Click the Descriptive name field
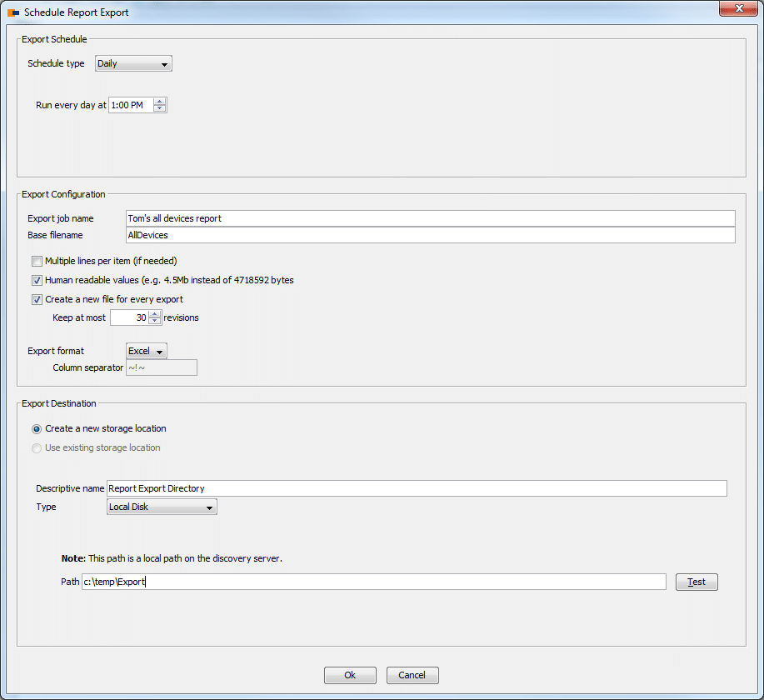This screenshot has height=700, width=764. click(x=417, y=488)
